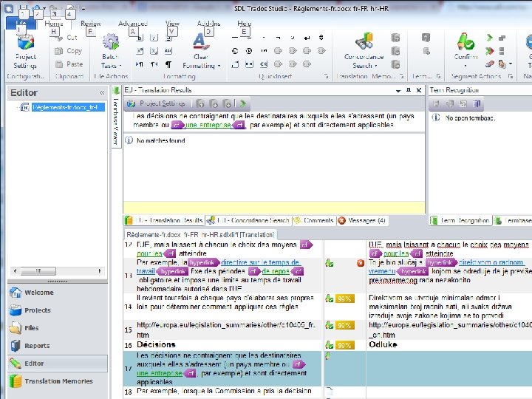This screenshot has height=399, width=532.
Task: Open the lock segment dropdown arrow
Action: tap(511, 64)
